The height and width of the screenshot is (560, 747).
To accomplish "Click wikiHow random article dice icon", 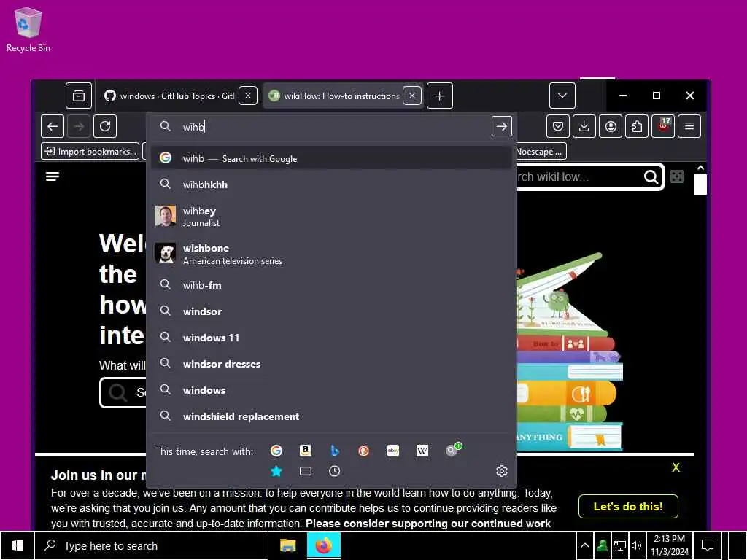I will click(676, 176).
